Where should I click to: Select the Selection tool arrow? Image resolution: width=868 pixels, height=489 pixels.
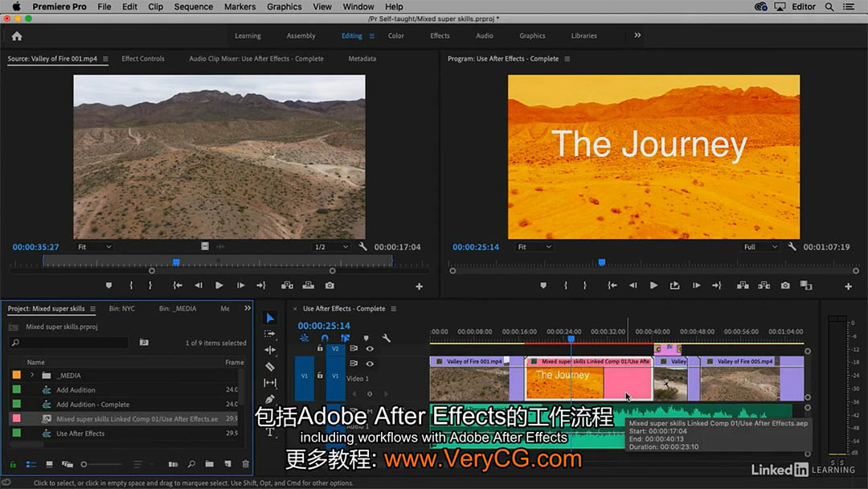(270, 318)
